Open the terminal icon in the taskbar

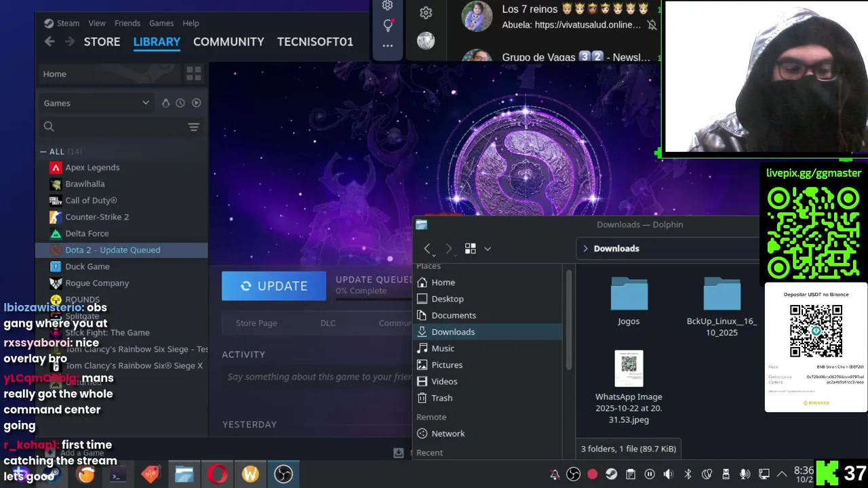point(118,476)
